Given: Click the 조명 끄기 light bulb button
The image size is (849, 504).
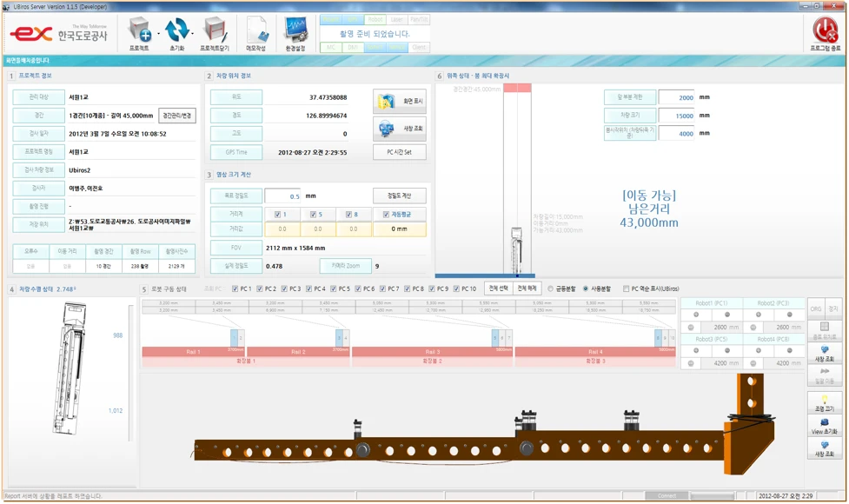Looking at the screenshot, I should pos(824,403).
